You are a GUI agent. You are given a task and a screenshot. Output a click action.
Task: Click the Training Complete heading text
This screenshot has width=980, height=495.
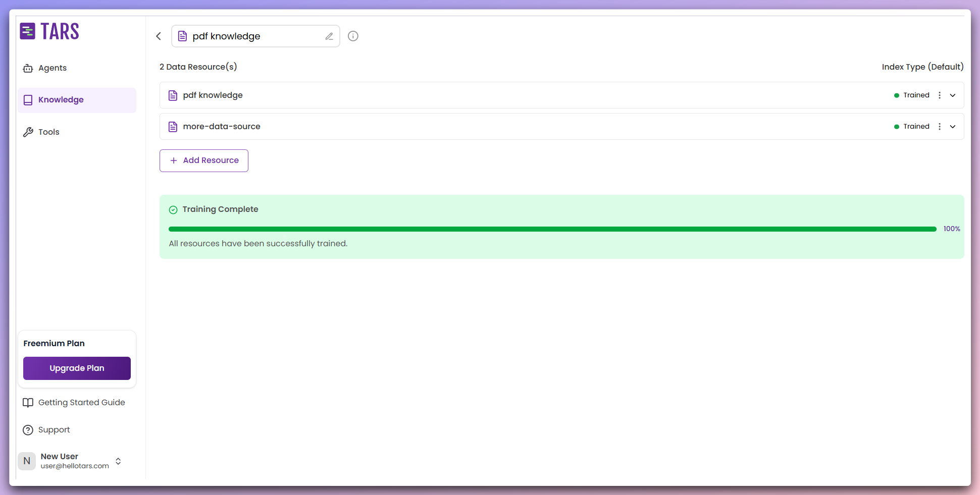point(220,209)
